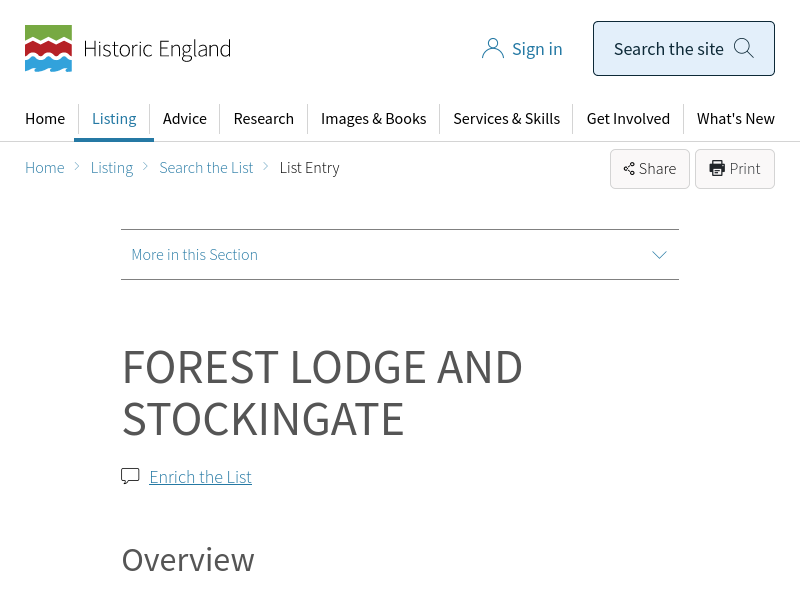Go to Search the List breadcrumb

pos(206,168)
